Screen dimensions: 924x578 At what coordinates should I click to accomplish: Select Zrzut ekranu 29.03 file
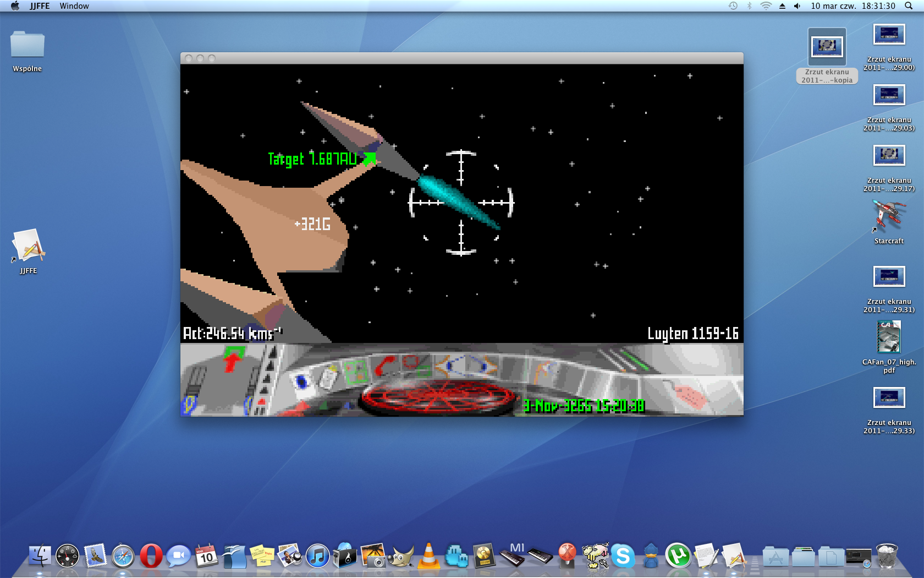pos(889,108)
